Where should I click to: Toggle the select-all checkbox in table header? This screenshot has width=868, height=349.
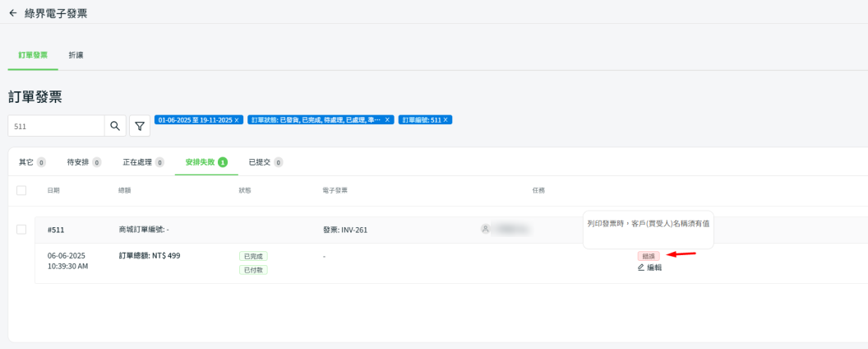point(21,190)
